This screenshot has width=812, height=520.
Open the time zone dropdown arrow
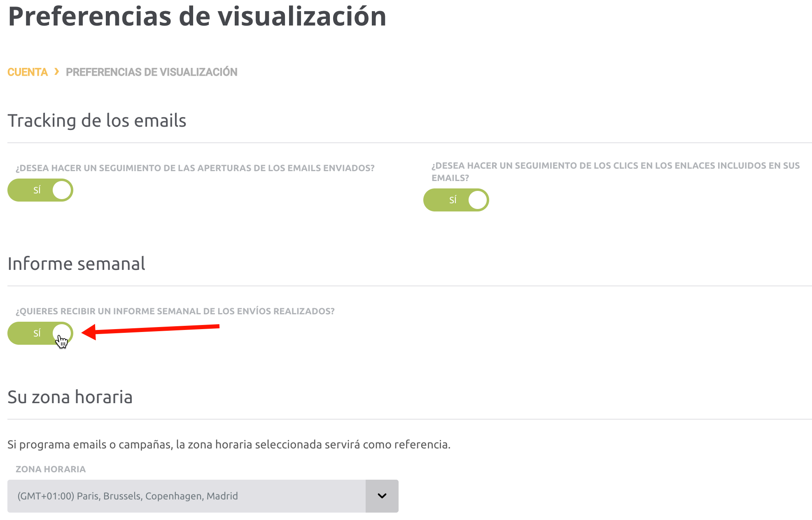[x=382, y=496]
